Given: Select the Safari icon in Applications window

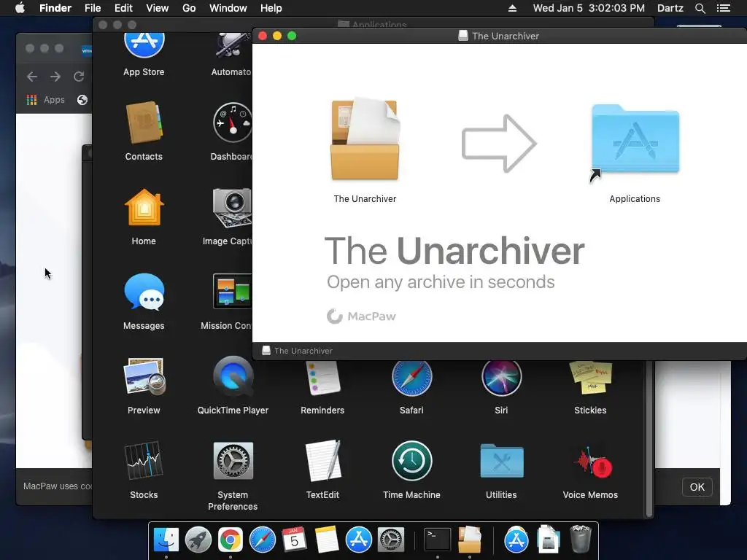Looking at the screenshot, I should coord(411,378).
